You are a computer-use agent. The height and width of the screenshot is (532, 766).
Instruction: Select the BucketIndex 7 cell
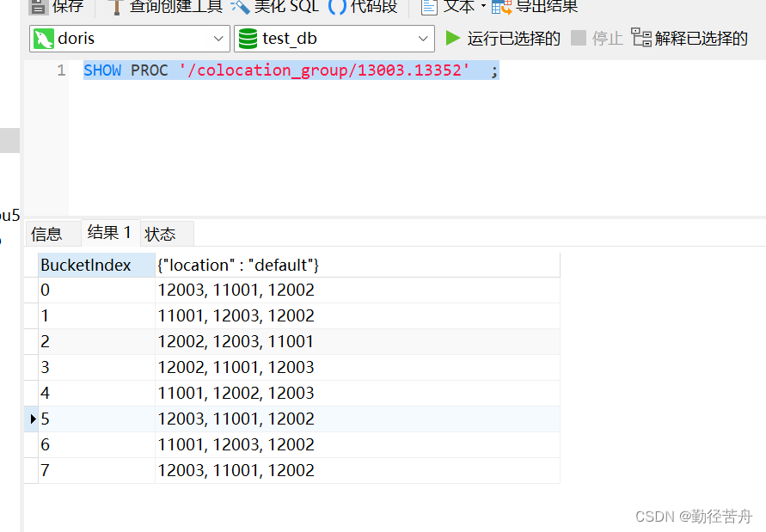97,471
